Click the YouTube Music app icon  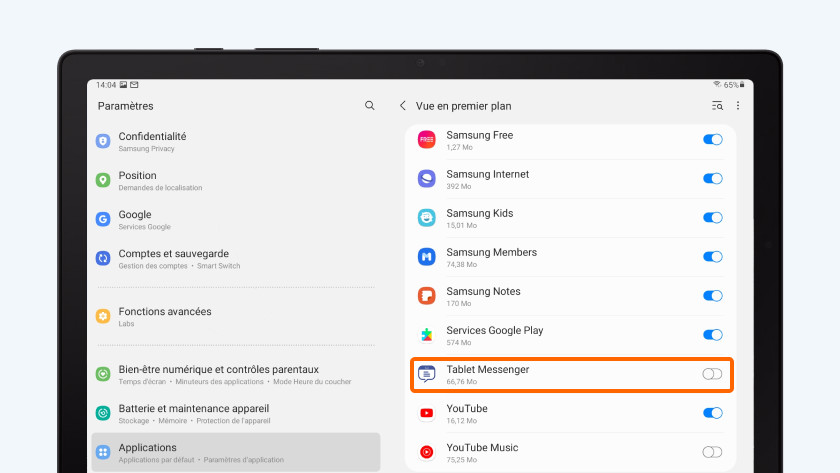point(426,452)
